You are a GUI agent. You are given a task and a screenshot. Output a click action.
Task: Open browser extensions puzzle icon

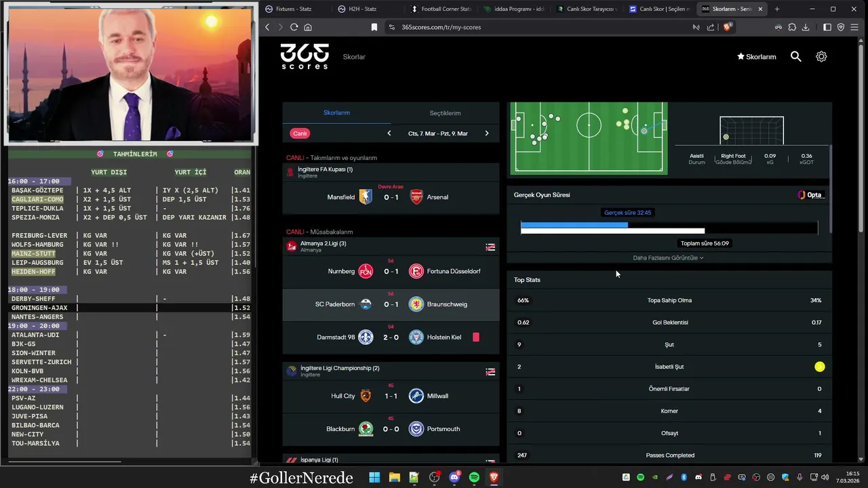(x=792, y=27)
